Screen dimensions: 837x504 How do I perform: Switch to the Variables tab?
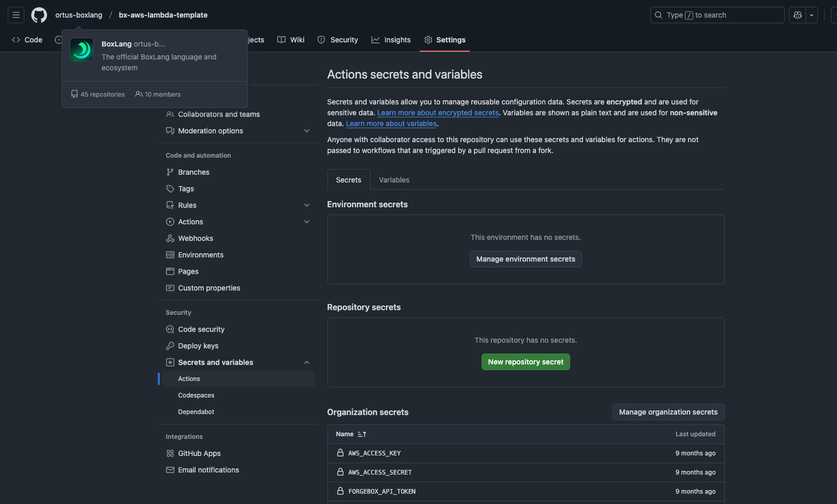coord(394,180)
